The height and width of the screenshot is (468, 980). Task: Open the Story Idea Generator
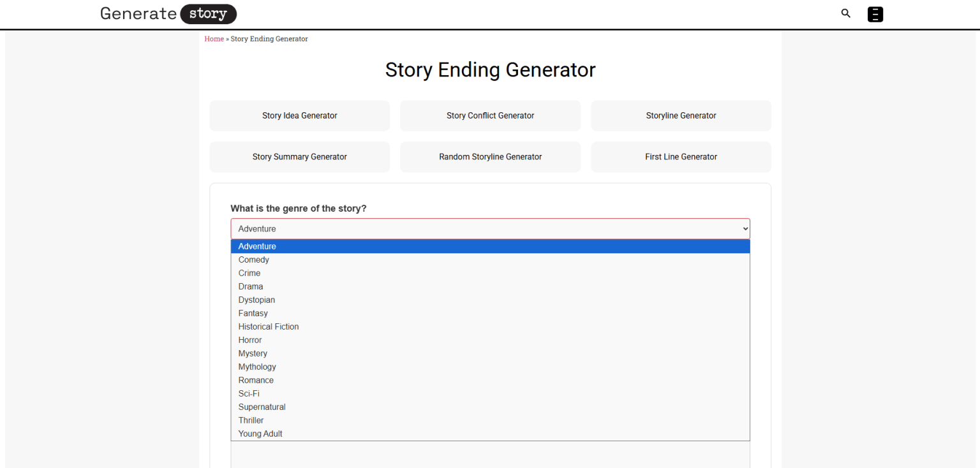(x=299, y=115)
